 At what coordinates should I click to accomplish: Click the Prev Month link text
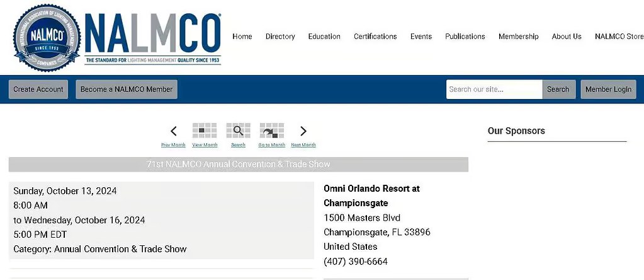[173, 144]
